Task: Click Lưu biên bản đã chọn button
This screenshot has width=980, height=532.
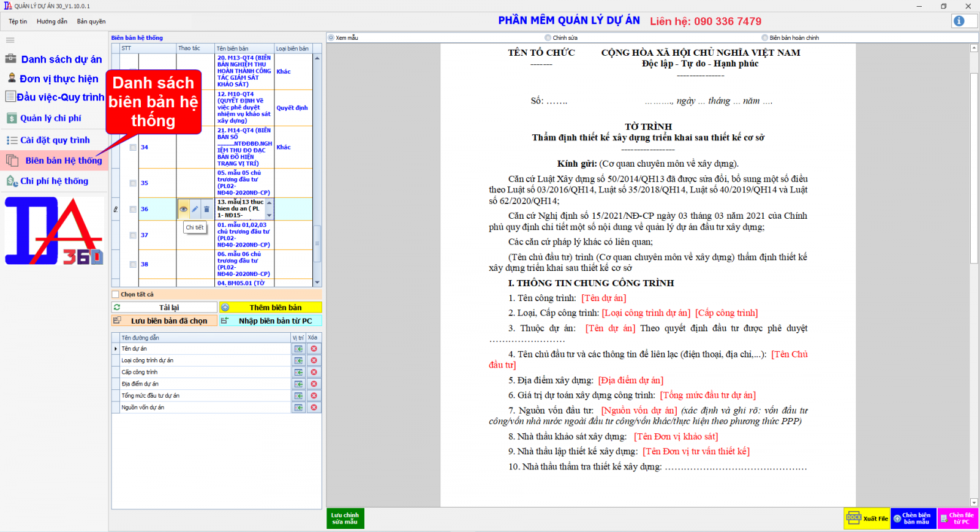Action: coord(164,321)
